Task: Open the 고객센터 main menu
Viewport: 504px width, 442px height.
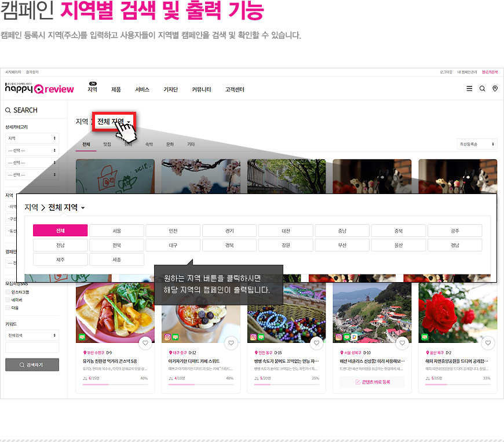Action: pyautogui.click(x=235, y=89)
